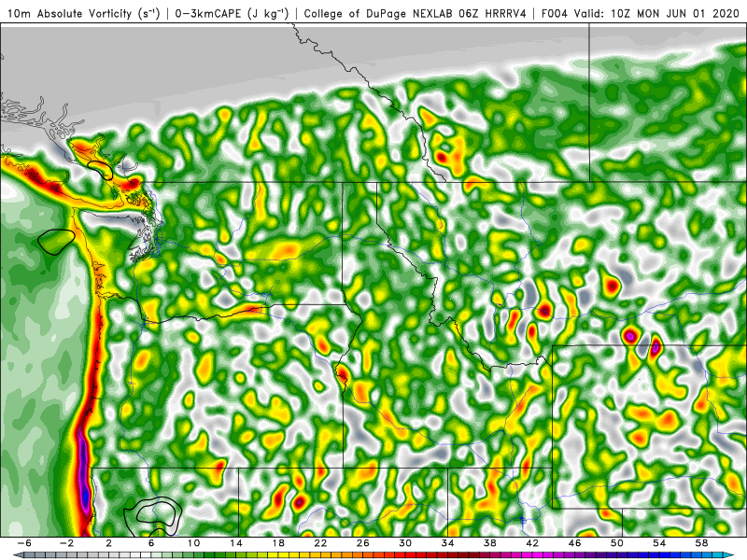Click the '18' colorbar tick label
This screenshot has width=747, height=560.
[x=278, y=543]
